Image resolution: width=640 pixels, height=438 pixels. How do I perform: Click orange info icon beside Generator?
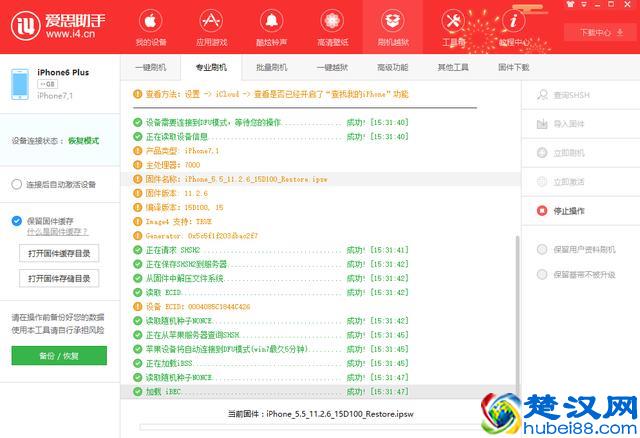point(138,236)
